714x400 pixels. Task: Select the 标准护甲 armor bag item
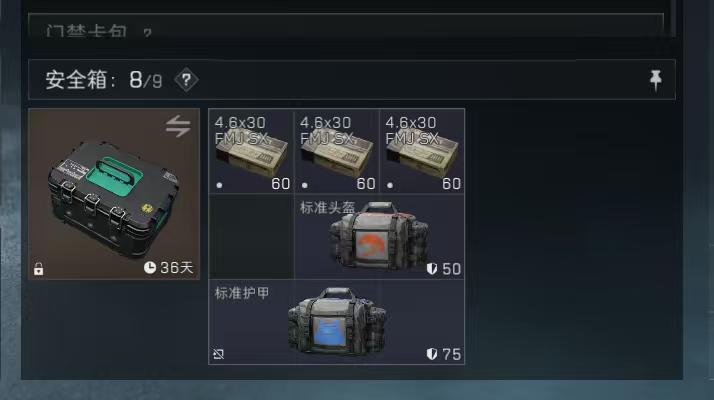pyautogui.click(x=337, y=322)
